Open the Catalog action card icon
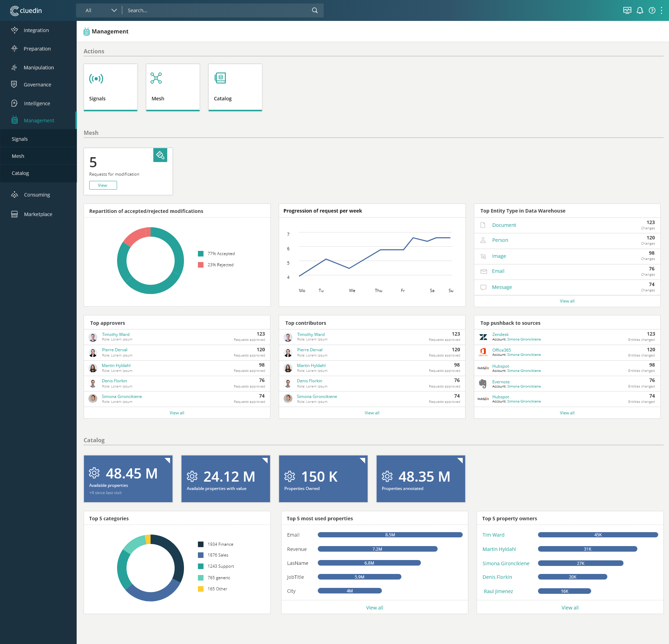The height and width of the screenshot is (644, 669). 220,78
